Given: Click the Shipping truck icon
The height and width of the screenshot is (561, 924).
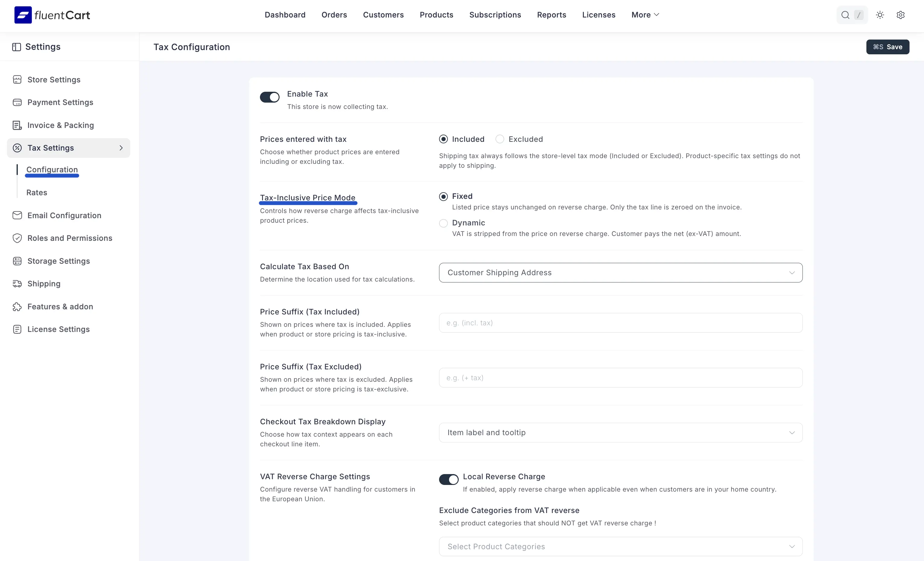Looking at the screenshot, I should [17, 284].
